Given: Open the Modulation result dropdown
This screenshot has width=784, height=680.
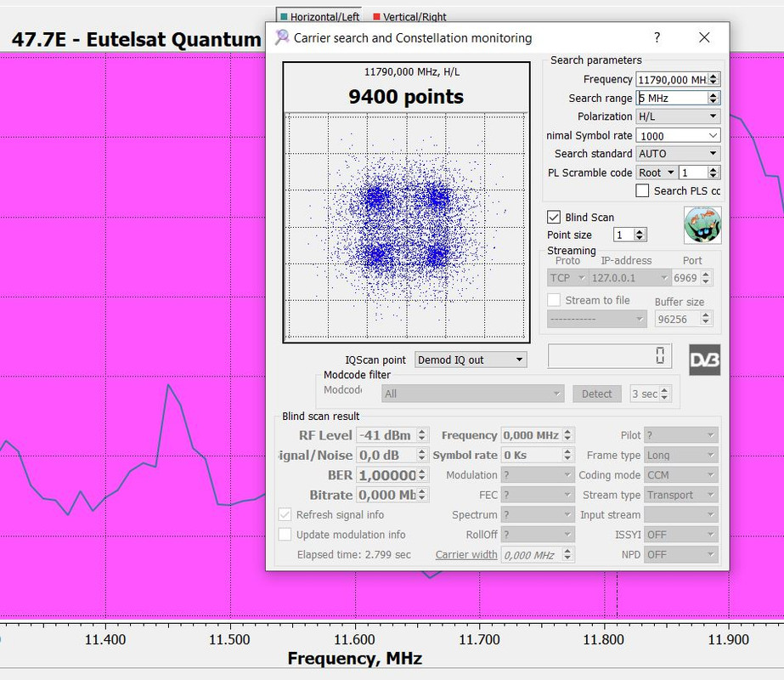Looking at the screenshot, I should 538,475.
